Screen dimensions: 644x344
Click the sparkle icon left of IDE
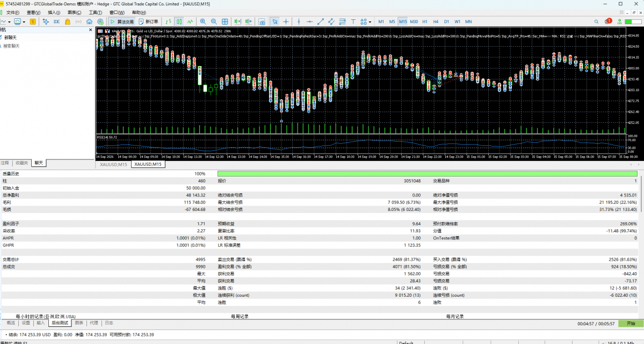tap(46, 21)
